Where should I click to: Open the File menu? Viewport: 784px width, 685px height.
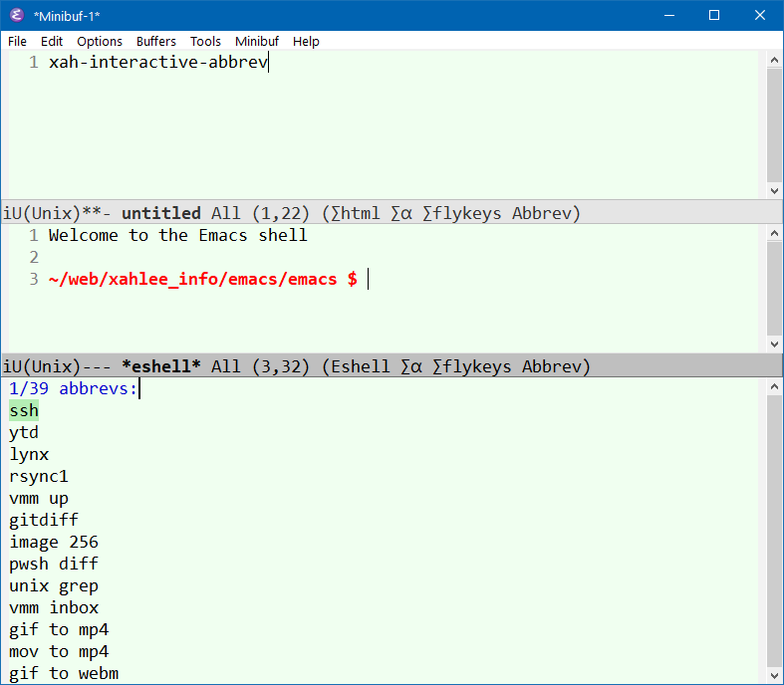click(x=17, y=41)
